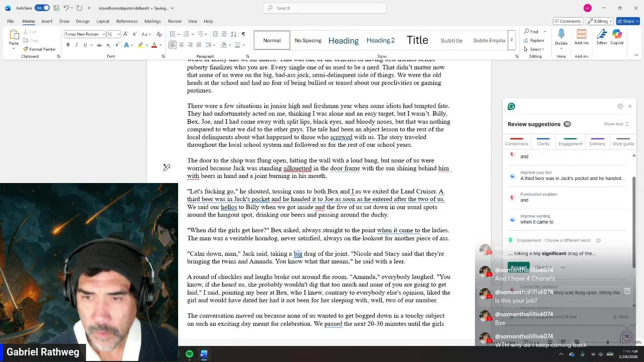Image resolution: width=644 pixels, height=362 pixels.
Task: Increase the font size
Action: tap(127, 34)
